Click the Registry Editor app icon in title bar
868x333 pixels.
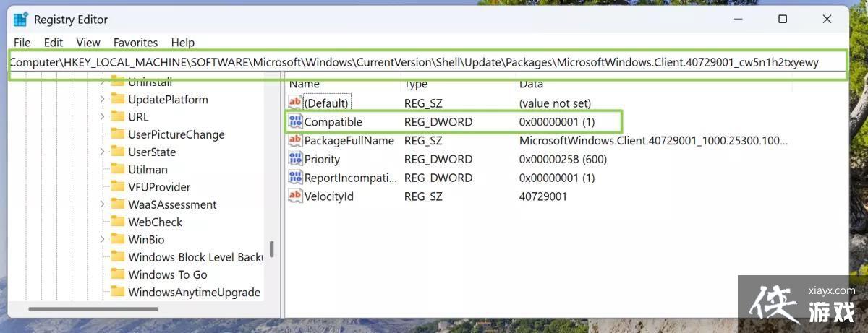click(21, 19)
